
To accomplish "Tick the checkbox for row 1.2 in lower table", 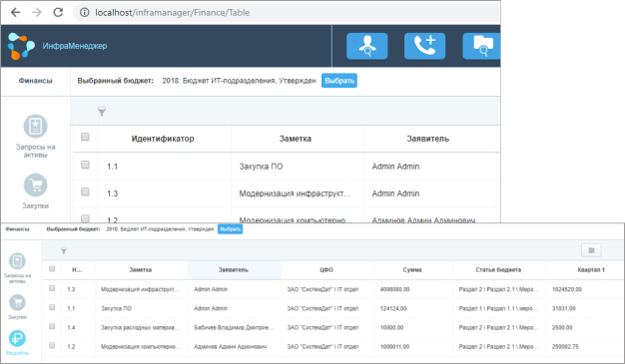I will 52,345.
